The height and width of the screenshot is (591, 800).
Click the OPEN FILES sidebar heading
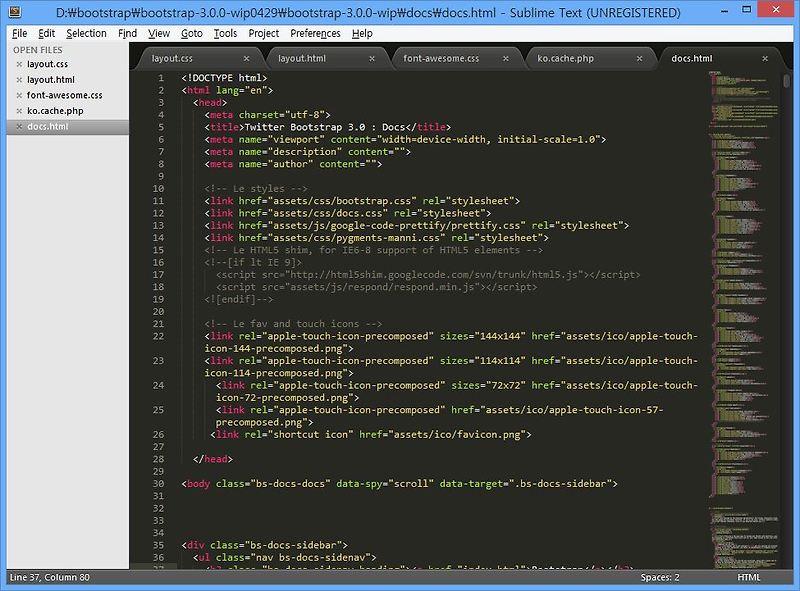point(38,50)
